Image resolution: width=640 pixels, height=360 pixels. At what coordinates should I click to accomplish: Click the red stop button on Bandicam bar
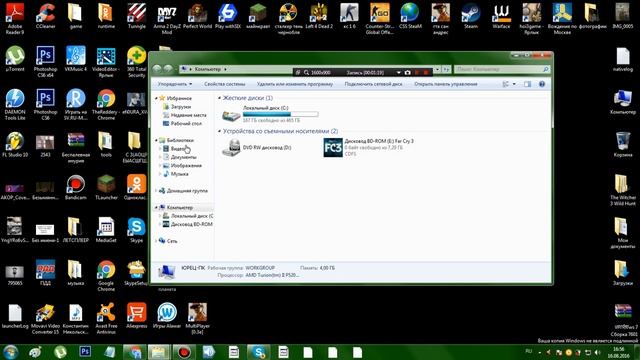(426, 72)
